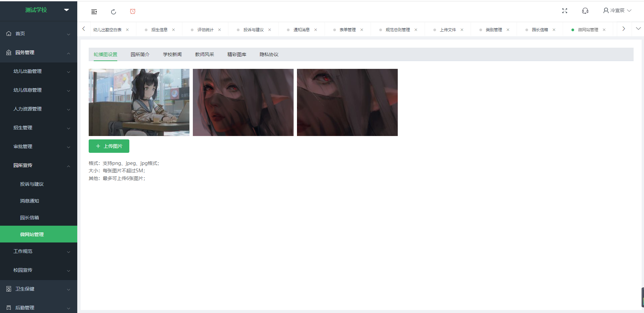
Task: Expand 校园宣传 submenu
Action: (69, 271)
